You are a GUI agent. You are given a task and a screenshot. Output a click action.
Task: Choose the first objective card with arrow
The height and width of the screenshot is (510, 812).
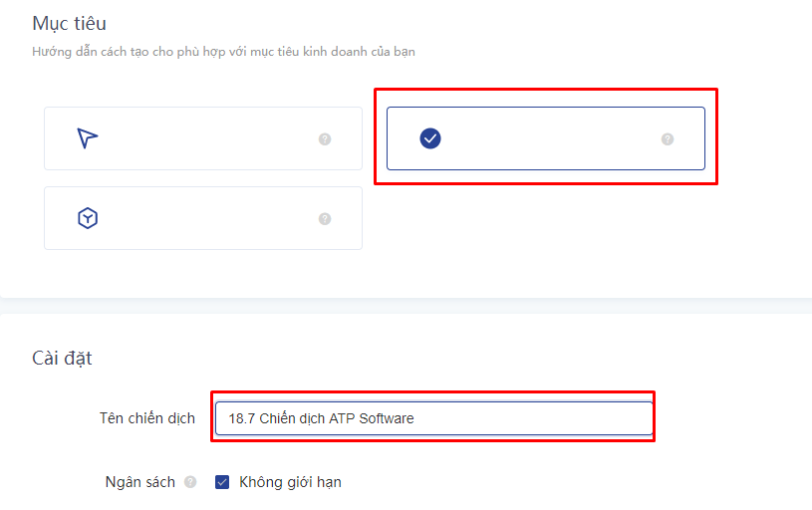pyautogui.click(x=203, y=138)
